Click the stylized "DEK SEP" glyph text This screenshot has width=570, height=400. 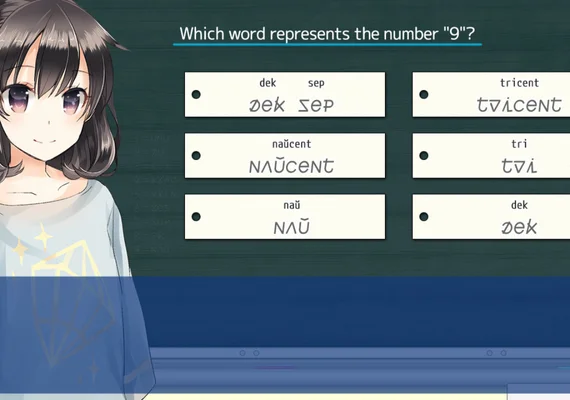(x=291, y=105)
